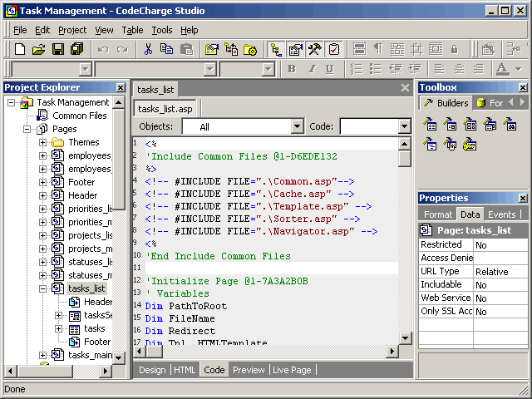
Task: Close the Project Explorer panel
Action: pyautogui.click(x=121, y=87)
